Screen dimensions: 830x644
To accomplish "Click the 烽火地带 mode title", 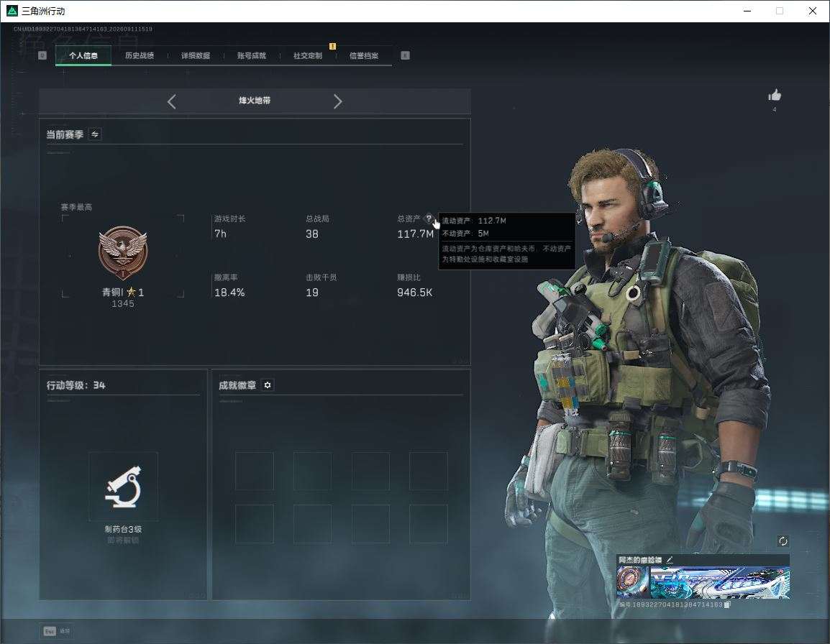I will pyautogui.click(x=254, y=101).
